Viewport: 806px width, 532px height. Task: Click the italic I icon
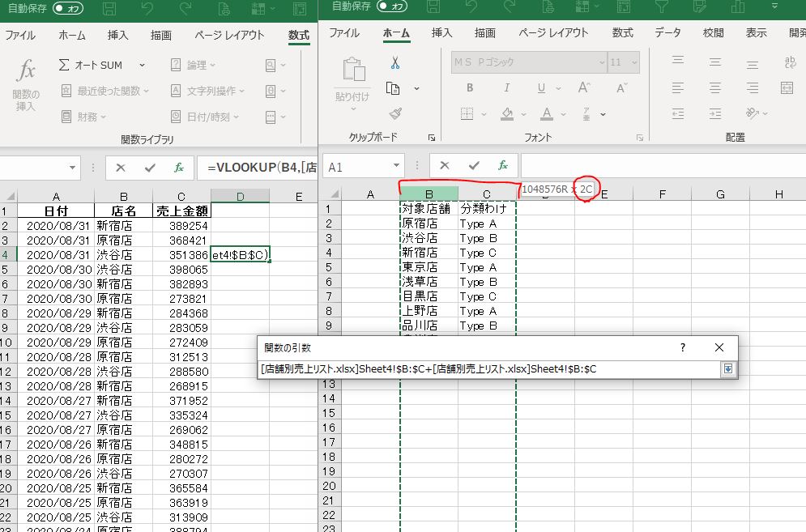(x=507, y=88)
